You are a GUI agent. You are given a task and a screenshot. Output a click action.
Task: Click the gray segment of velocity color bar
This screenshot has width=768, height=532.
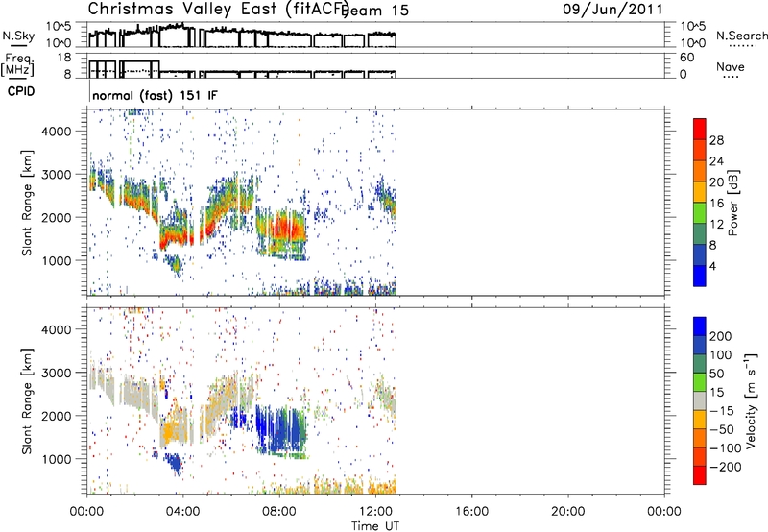click(x=700, y=400)
